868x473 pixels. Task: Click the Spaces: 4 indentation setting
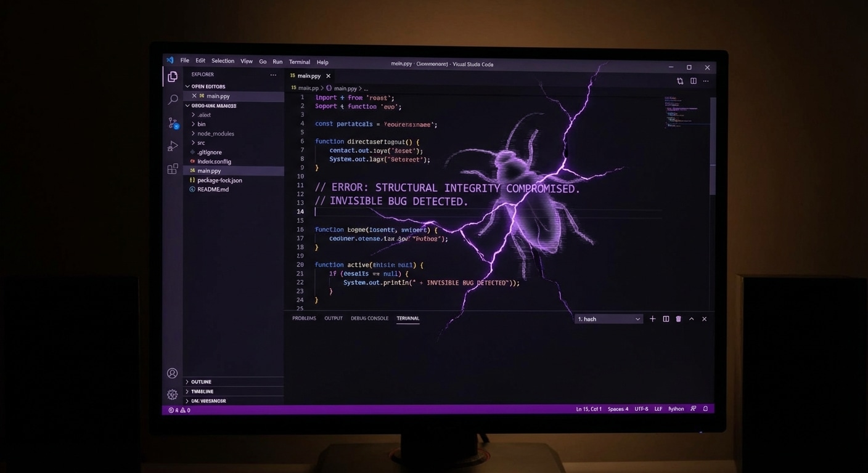pyautogui.click(x=618, y=409)
